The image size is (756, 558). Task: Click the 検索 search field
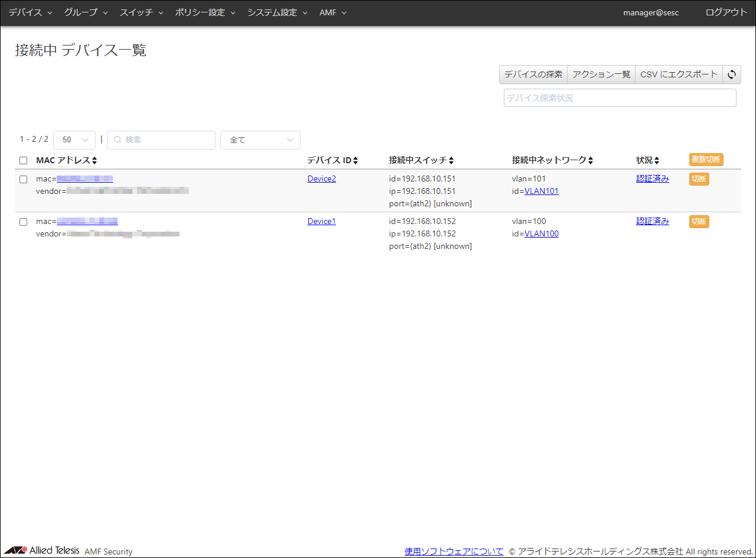161,140
